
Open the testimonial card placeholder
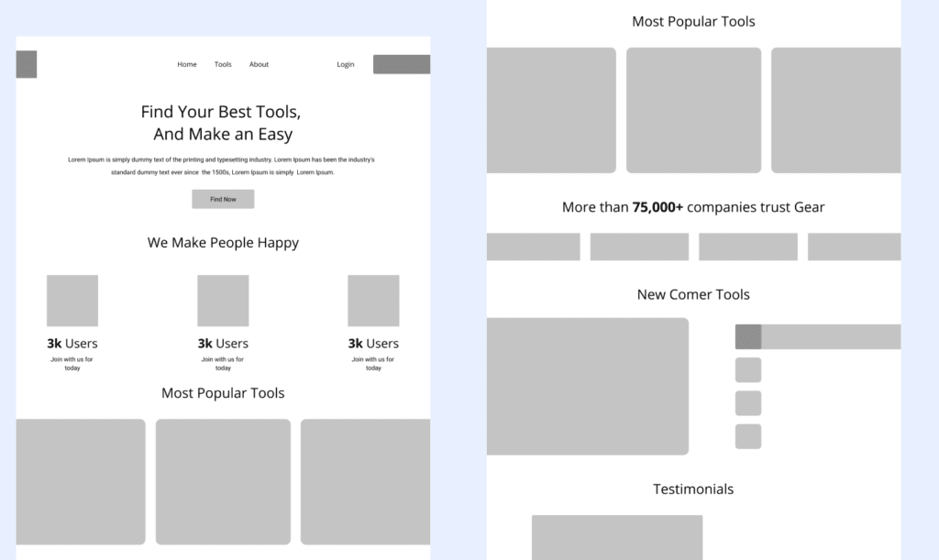[x=617, y=537]
